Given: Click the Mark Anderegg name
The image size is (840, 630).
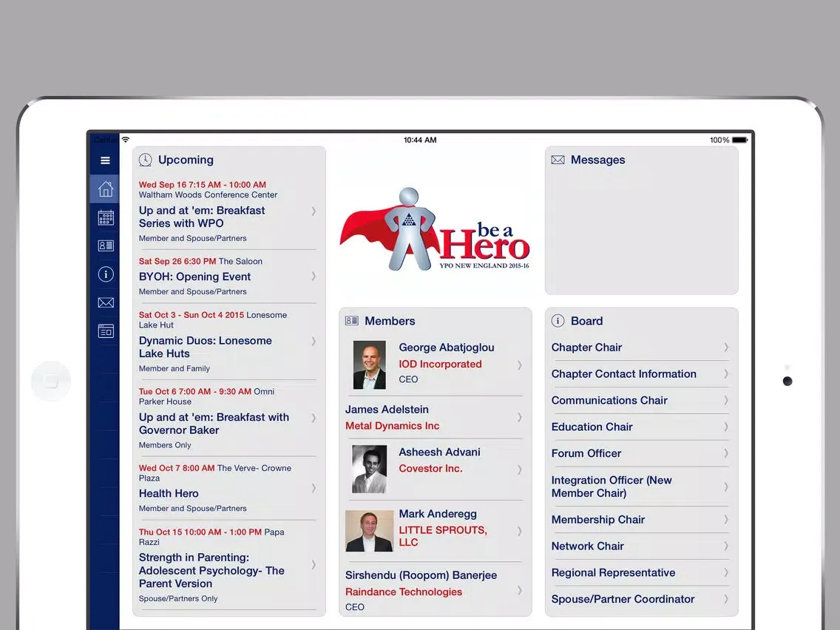Looking at the screenshot, I should point(437,514).
